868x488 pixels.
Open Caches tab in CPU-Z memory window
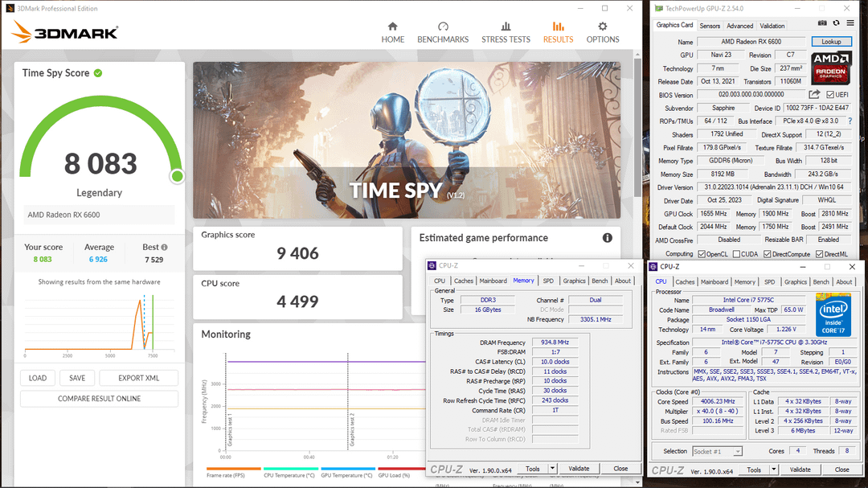pyautogui.click(x=464, y=281)
